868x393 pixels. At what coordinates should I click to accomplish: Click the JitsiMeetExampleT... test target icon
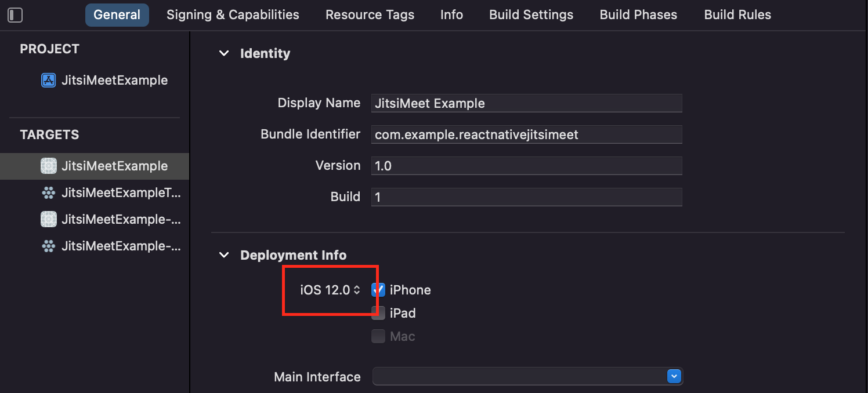click(49, 193)
